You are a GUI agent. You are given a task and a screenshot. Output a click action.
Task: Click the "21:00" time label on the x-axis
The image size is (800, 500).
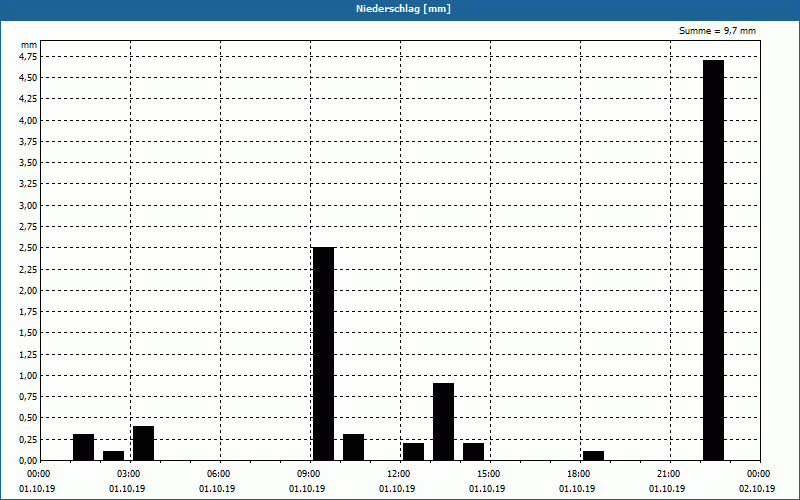coord(670,474)
